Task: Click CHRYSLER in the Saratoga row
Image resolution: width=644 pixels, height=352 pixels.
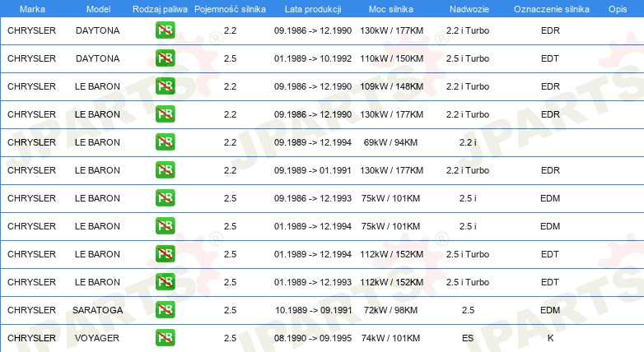Action: click(x=31, y=310)
